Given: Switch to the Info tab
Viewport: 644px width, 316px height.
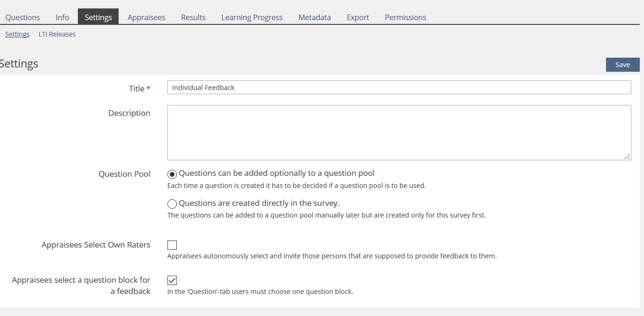Looking at the screenshot, I should [x=62, y=17].
